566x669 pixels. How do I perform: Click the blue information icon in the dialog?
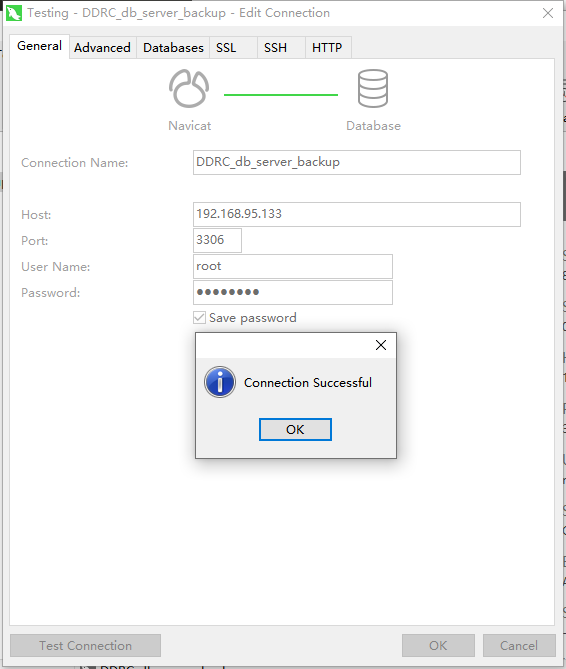coord(220,382)
